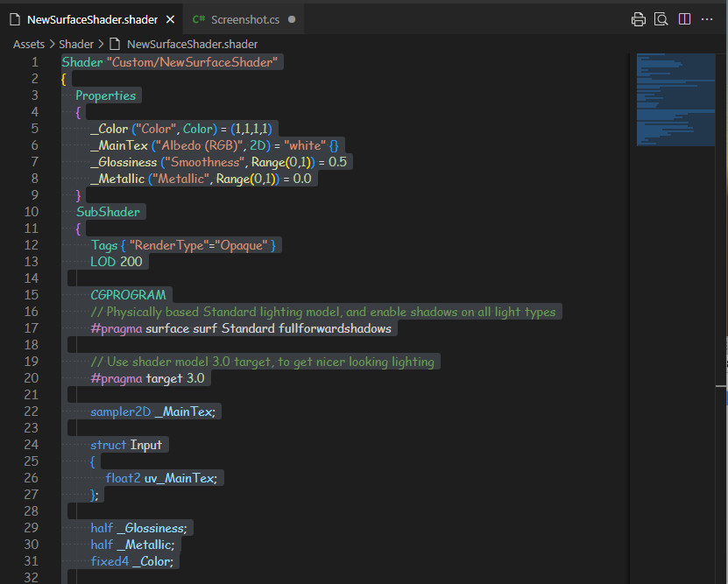Close the NewSurfaceShader.shader tab
The image size is (728, 584).
(x=170, y=19)
